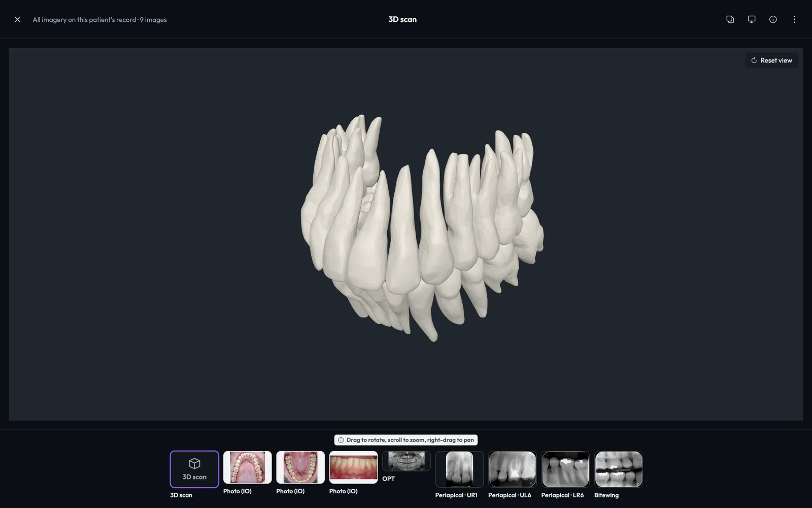Open the Periapical UR1 thumbnail
The width and height of the screenshot is (812, 508).
pos(459,469)
